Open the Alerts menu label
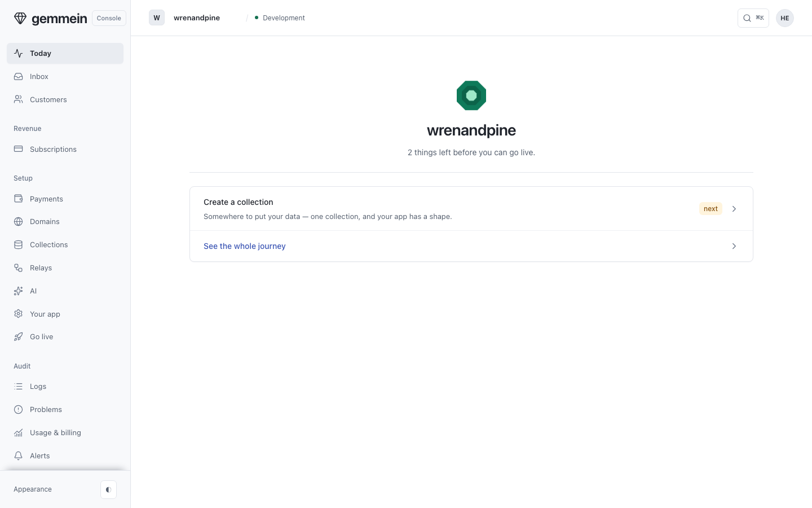Screen dimensions: 812x508 (x=40, y=456)
